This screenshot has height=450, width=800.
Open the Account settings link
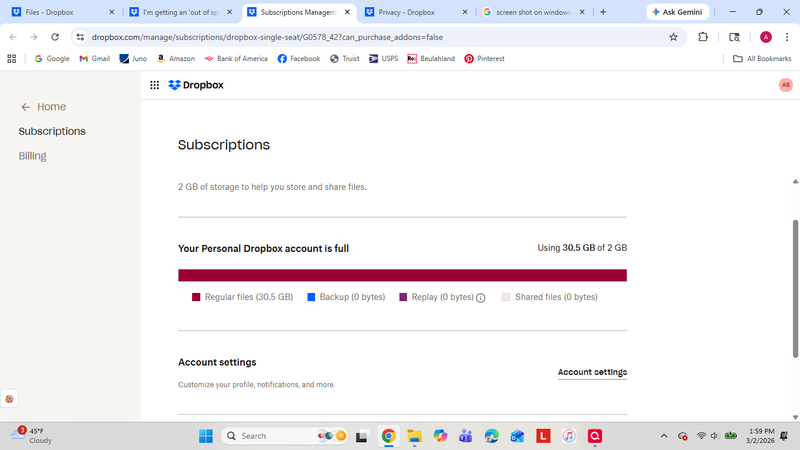(x=592, y=372)
